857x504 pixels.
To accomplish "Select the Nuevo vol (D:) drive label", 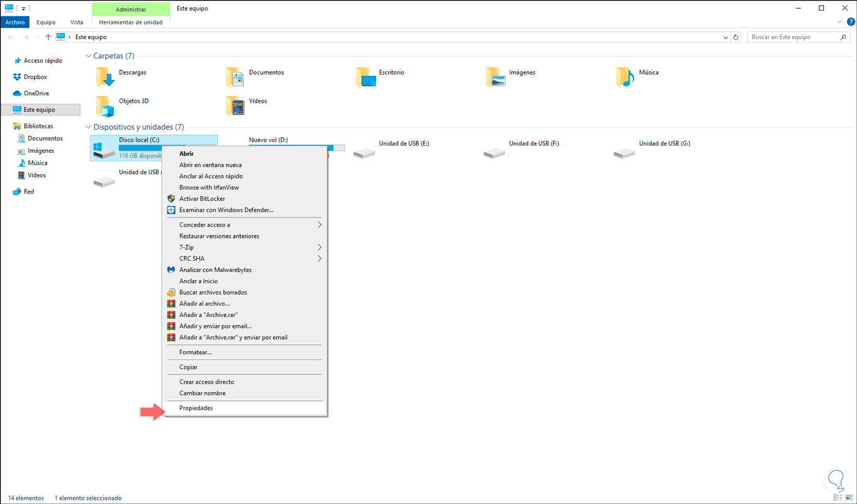I will (x=268, y=140).
